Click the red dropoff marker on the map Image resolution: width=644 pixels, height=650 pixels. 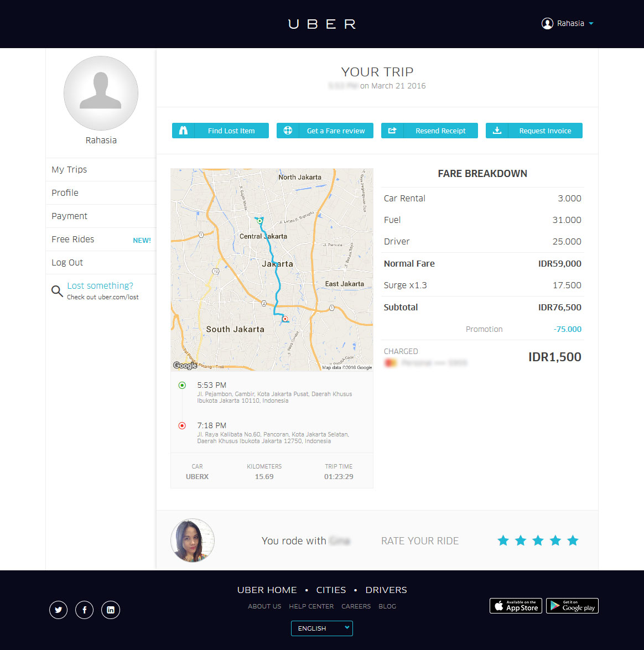click(285, 319)
